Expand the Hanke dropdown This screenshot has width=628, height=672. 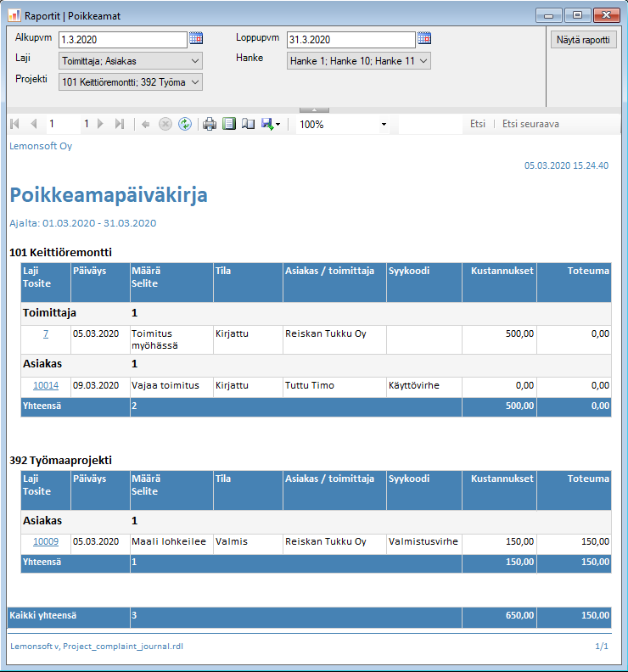tap(423, 61)
